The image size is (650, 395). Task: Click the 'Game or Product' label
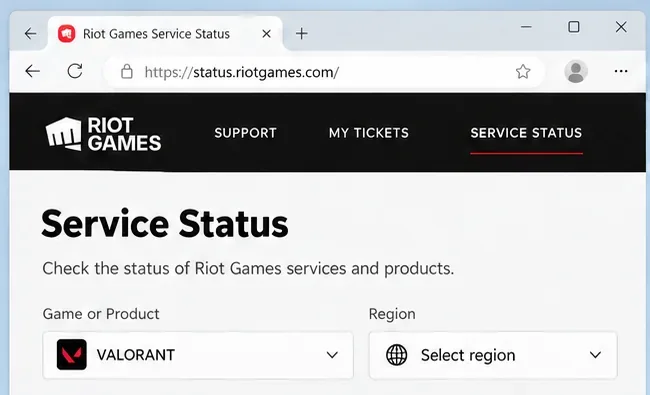(101, 314)
